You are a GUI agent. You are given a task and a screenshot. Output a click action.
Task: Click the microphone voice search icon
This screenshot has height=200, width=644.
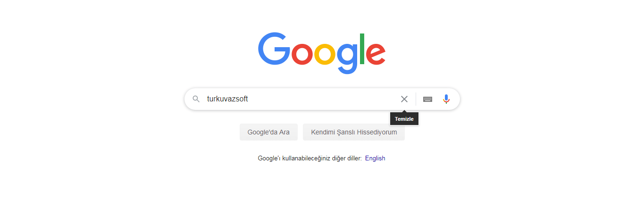click(x=446, y=99)
